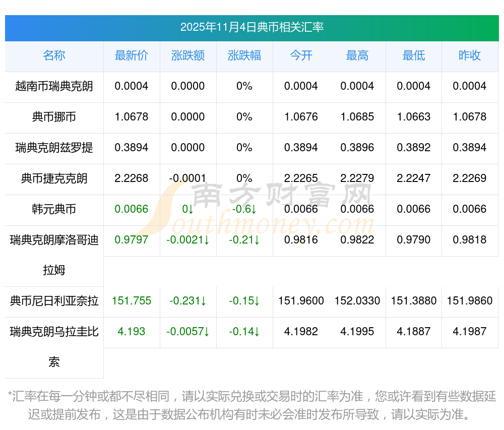This screenshot has width=504, height=430.
Task: Click opening price 0.9816
Action: tap(301, 240)
